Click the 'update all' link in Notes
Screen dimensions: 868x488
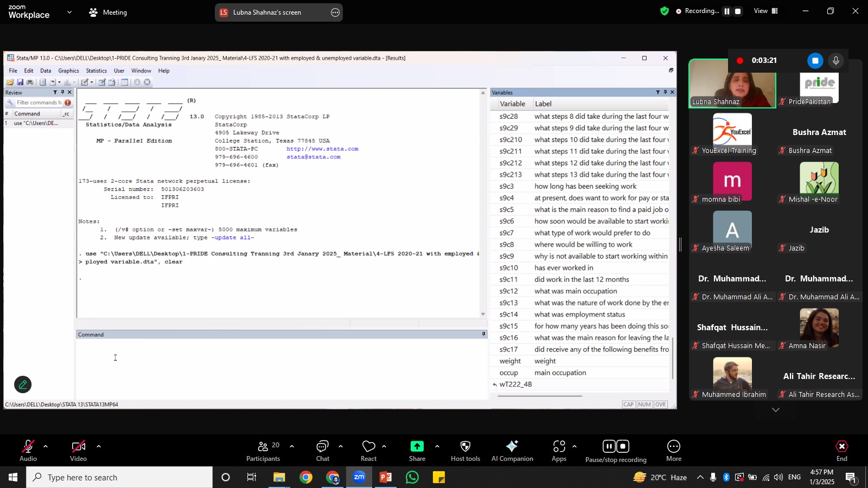pyautogui.click(x=233, y=237)
